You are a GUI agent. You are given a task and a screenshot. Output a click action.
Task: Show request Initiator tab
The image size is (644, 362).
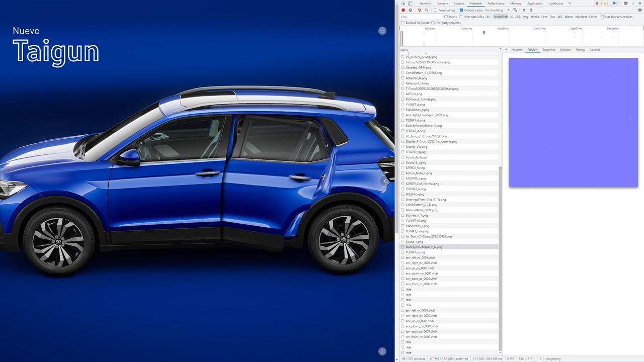(x=565, y=50)
